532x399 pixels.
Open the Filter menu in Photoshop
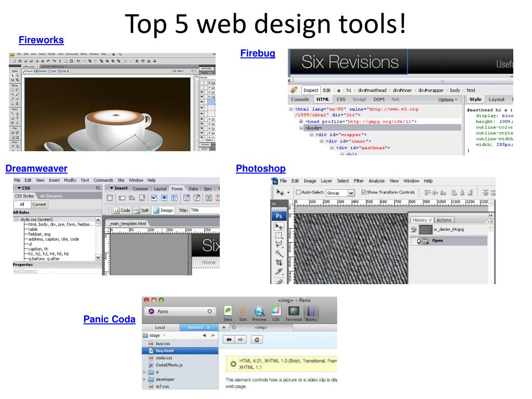358,181
